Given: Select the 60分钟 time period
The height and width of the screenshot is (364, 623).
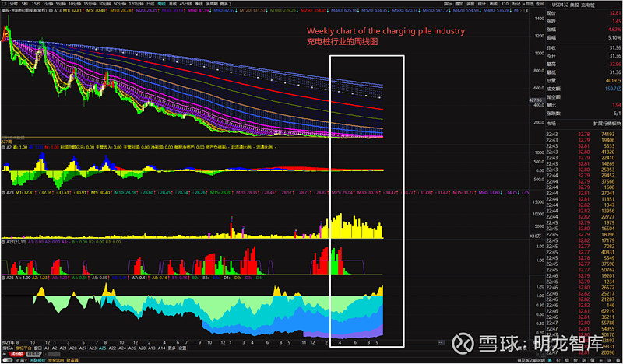Looking at the screenshot, I should pos(121,4).
